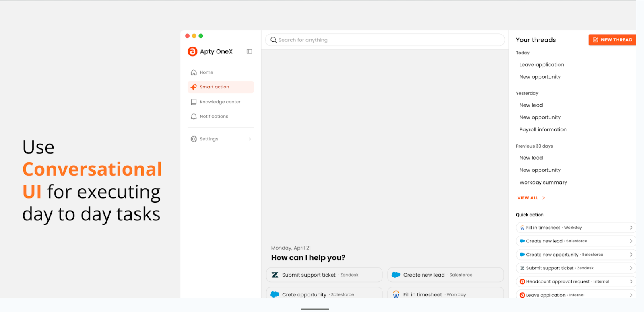The width and height of the screenshot is (644, 312).
Task: Select Headcount approval request quick action
Action: [x=576, y=281]
